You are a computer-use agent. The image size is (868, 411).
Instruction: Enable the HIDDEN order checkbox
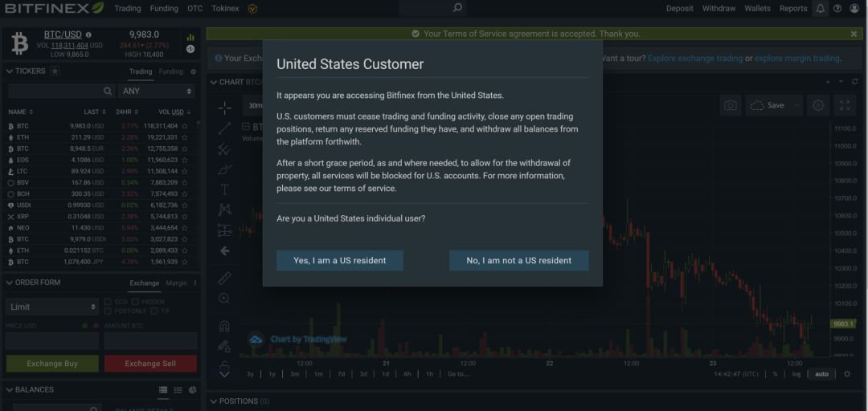pyautogui.click(x=136, y=302)
